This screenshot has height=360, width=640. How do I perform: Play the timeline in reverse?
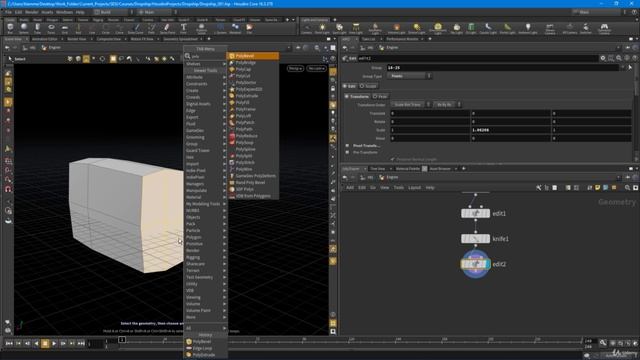tap(36, 344)
